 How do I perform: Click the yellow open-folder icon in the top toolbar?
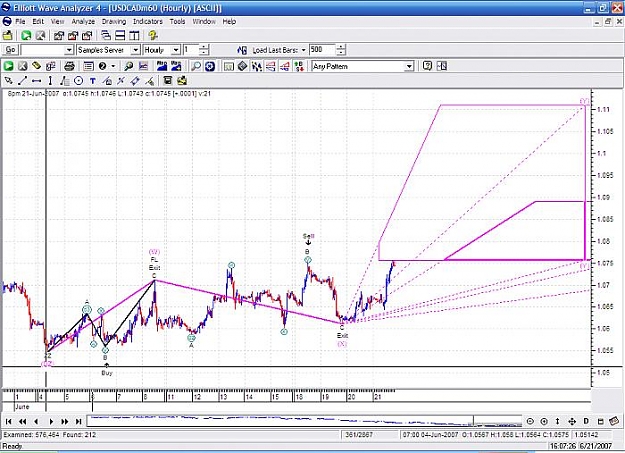8,35
